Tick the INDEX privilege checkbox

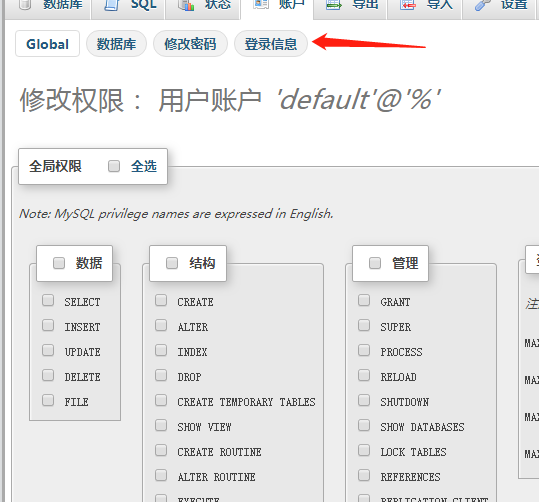coord(161,350)
